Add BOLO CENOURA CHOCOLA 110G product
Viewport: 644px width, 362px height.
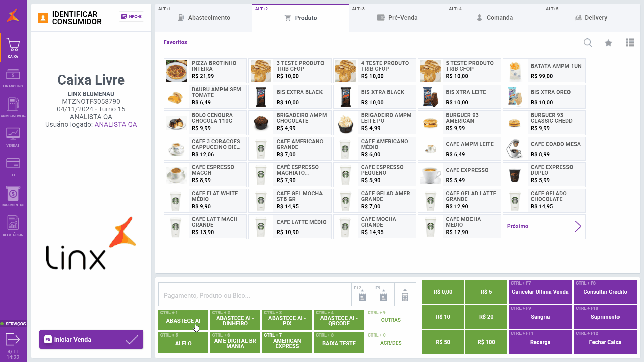tap(205, 123)
